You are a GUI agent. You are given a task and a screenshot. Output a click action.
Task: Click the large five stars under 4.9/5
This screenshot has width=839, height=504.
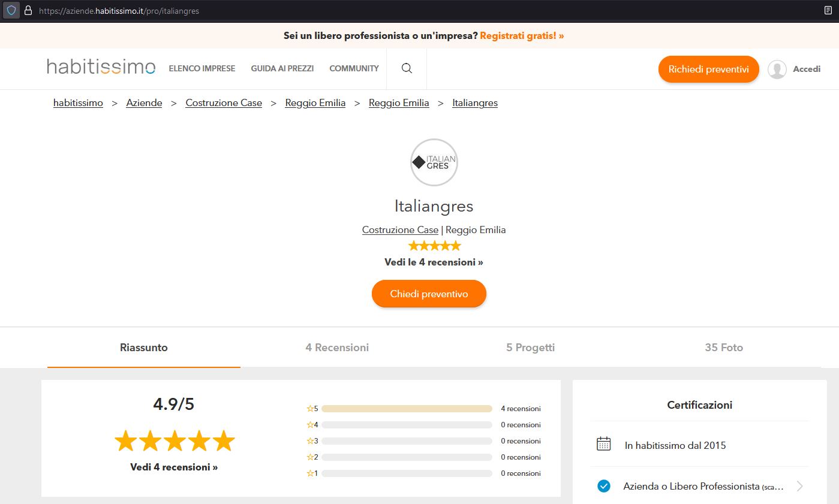(175, 440)
